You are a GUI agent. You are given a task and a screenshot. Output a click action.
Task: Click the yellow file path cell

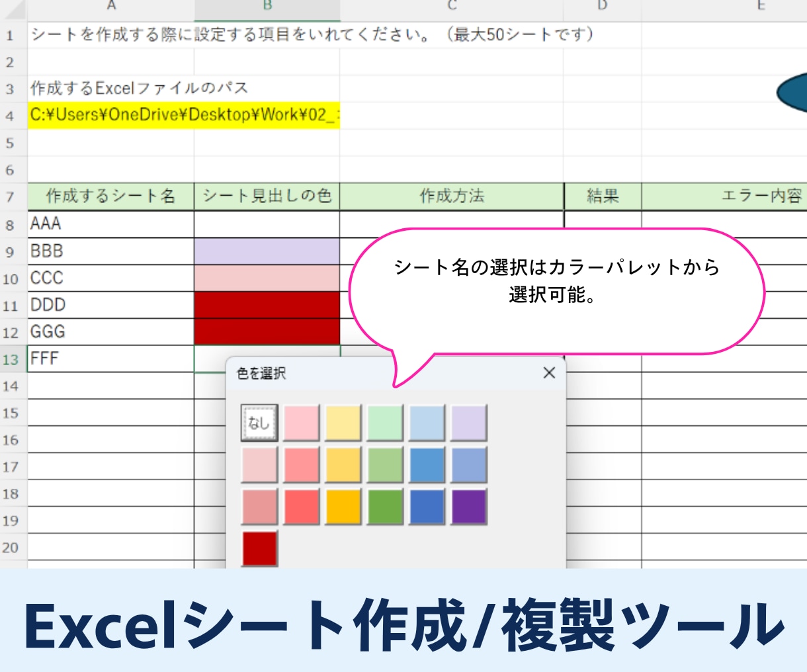pos(184,115)
